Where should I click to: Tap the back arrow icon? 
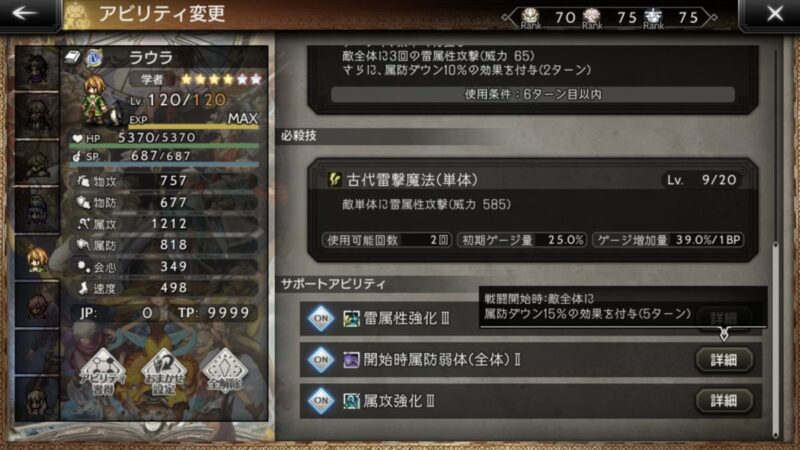(x=24, y=13)
